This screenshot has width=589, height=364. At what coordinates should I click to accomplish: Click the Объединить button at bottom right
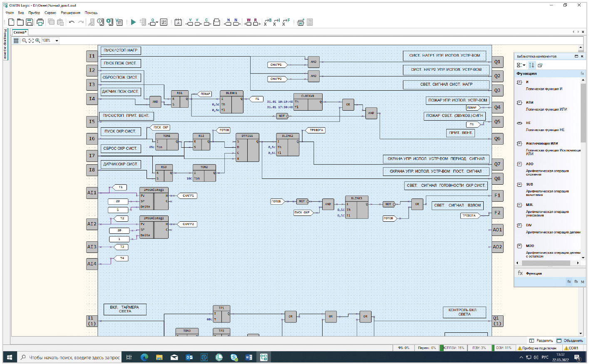pos(570,341)
